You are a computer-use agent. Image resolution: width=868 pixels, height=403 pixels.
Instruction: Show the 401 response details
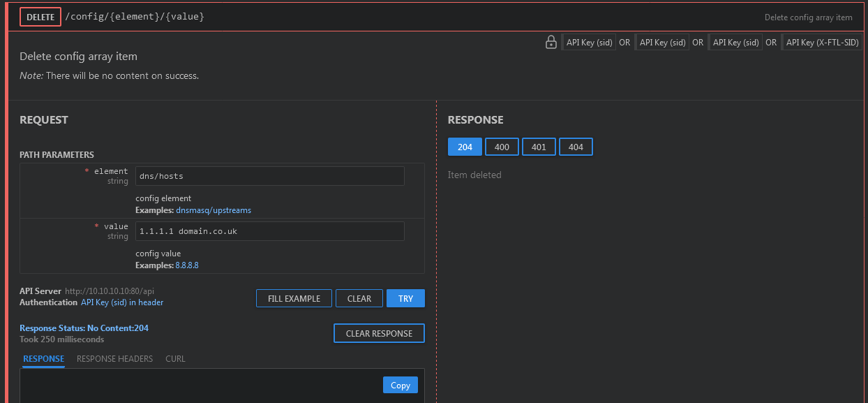point(539,147)
